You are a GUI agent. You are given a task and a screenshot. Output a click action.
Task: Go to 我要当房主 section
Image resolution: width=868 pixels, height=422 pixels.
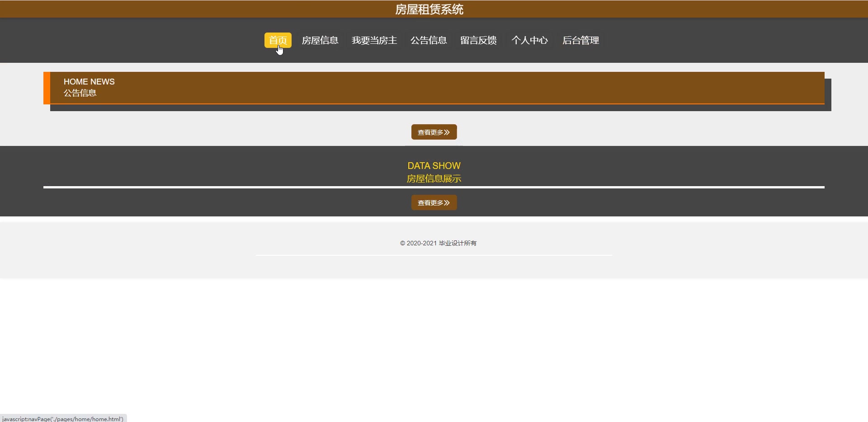pos(374,40)
